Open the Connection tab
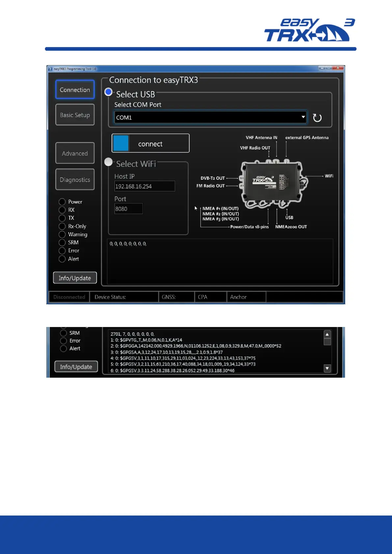 coord(75,89)
